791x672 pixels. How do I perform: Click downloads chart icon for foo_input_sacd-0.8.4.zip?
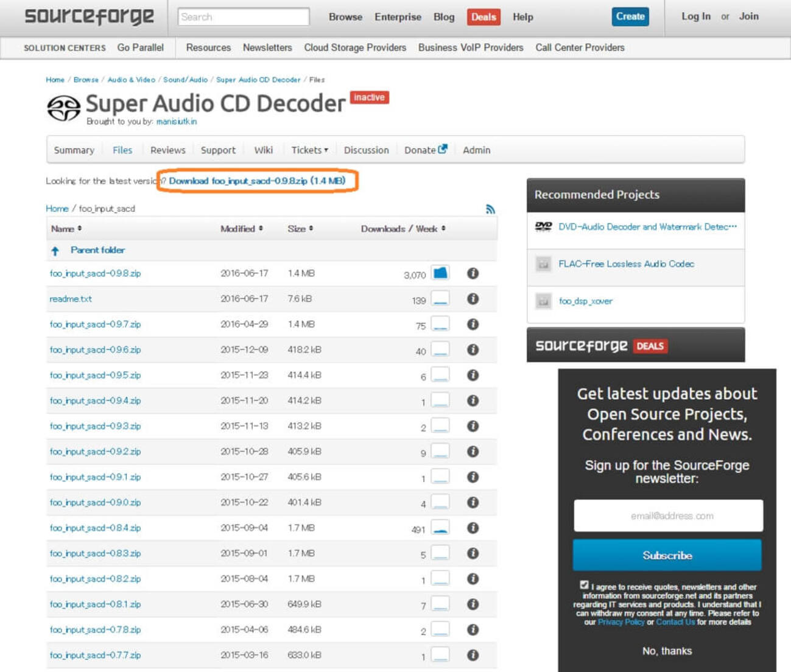pos(440,528)
